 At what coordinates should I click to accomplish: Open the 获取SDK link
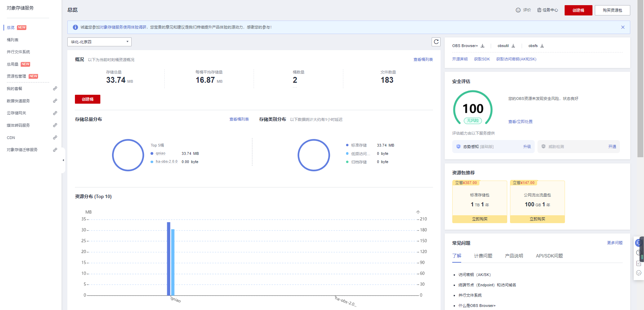[482, 59]
